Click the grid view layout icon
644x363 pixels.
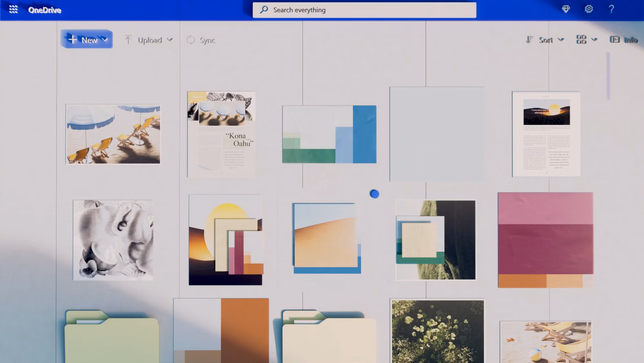coord(581,40)
